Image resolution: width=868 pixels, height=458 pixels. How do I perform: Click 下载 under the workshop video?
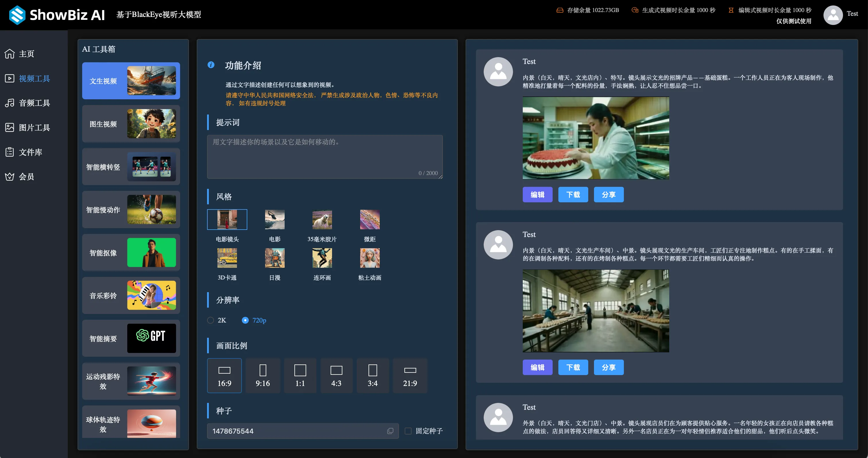pos(573,367)
